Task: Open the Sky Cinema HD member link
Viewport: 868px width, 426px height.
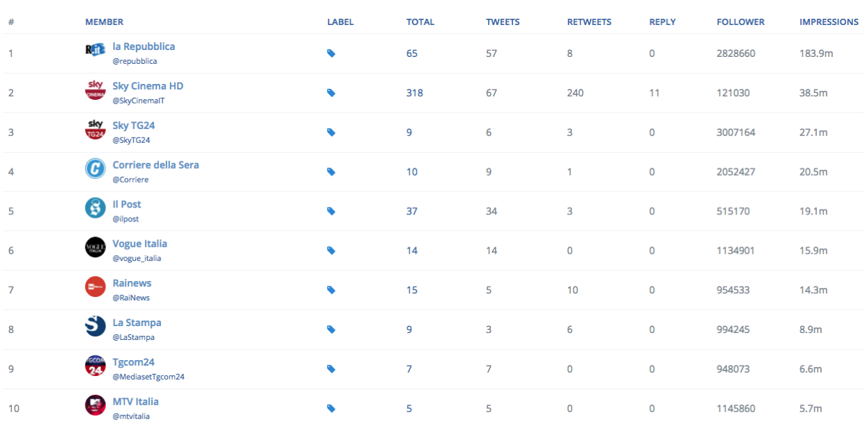Action: point(148,86)
